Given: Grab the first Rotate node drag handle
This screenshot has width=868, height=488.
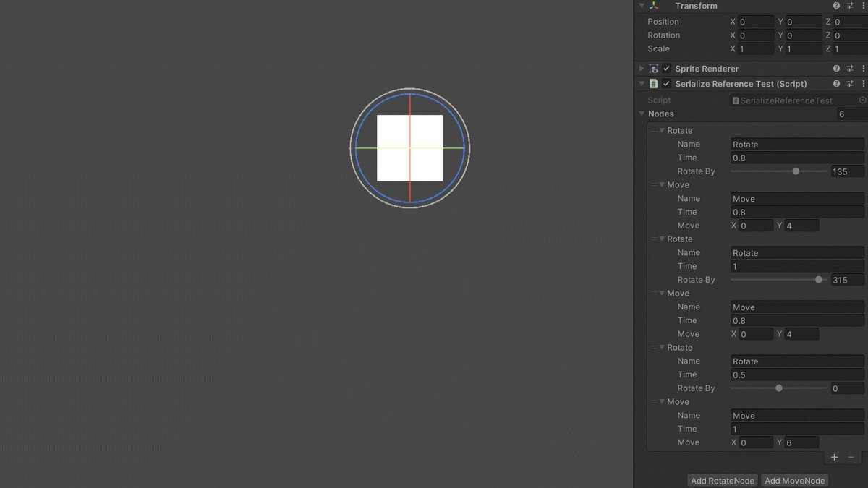Looking at the screenshot, I should (654, 131).
